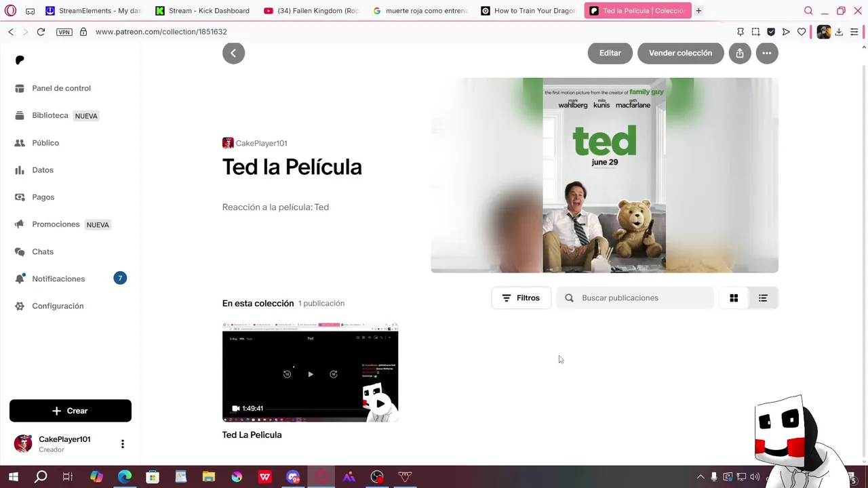The height and width of the screenshot is (488, 868).
Task: Switch to Fallen Kingdom YouTube tab
Action: coord(312,11)
